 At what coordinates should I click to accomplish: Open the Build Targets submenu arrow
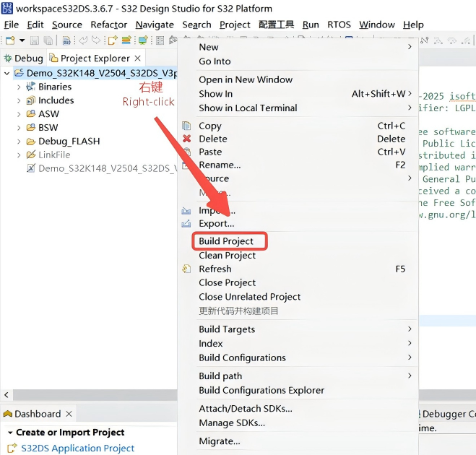point(410,329)
